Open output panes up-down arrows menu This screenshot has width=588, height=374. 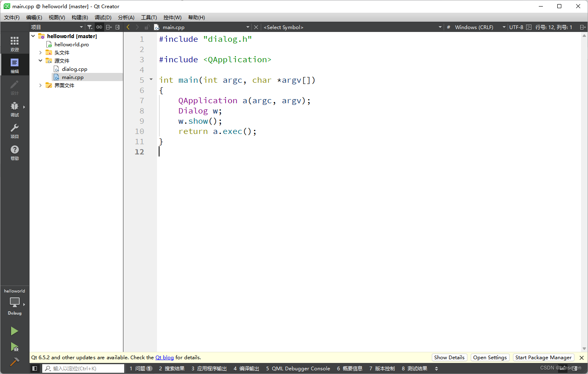coord(436,368)
